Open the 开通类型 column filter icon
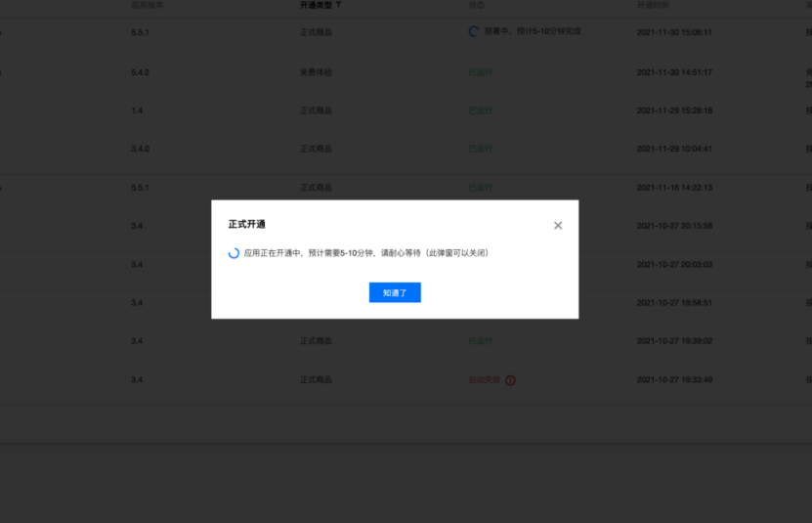Viewport: 812px width, 523px height. point(338,5)
